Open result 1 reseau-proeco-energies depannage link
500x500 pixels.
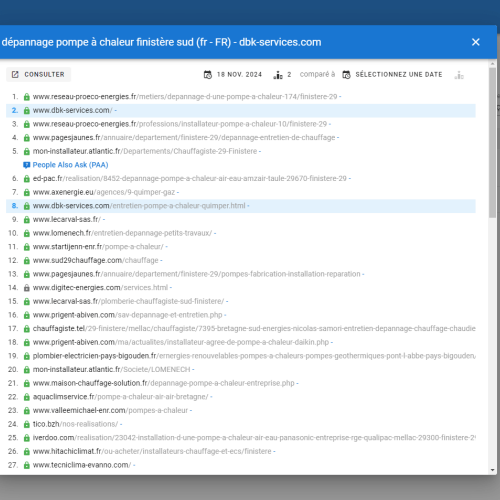click(185, 97)
